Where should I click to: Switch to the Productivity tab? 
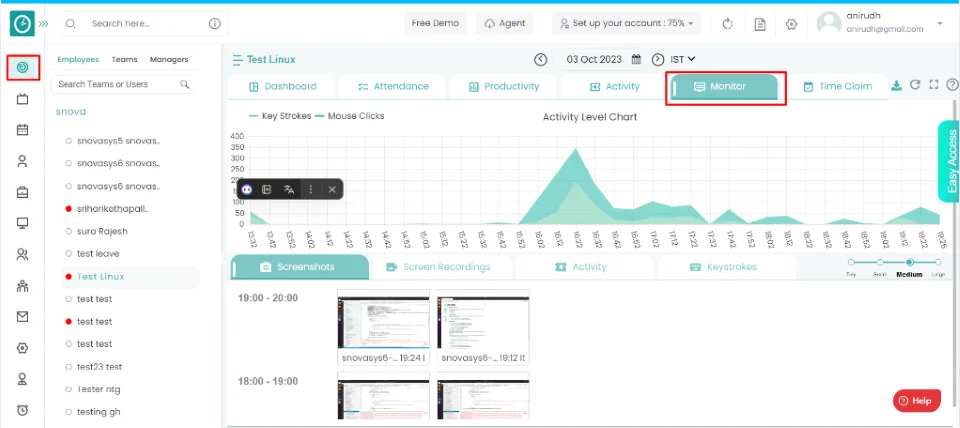(x=504, y=87)
